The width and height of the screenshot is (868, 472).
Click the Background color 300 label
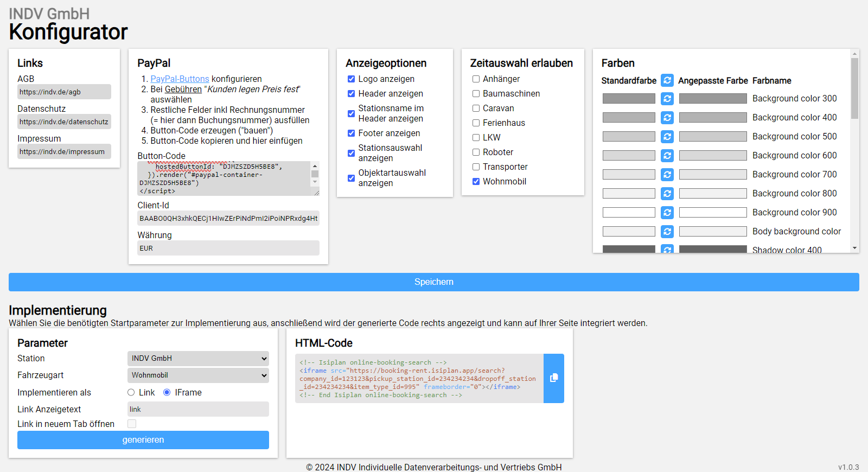pyautogui.click(x=794, y=99)
